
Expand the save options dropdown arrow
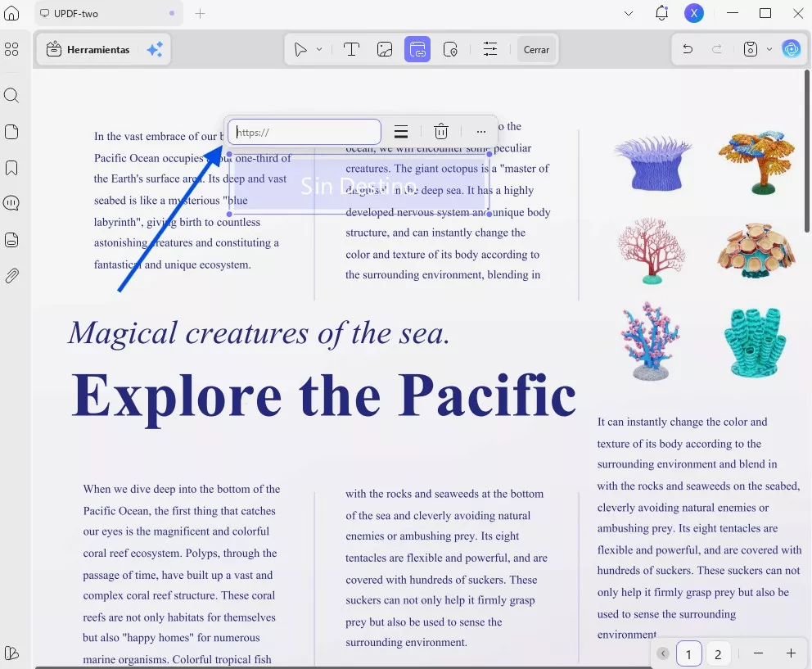coord(769,50)
